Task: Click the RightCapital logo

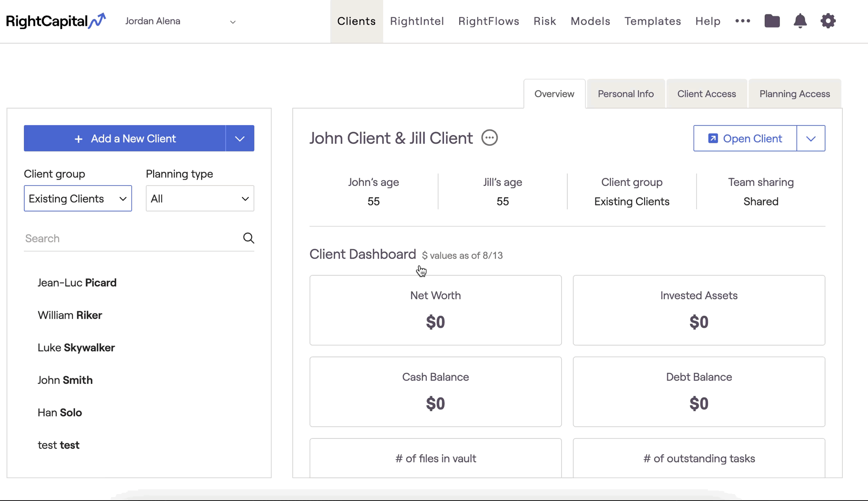Action: (x=56, y=21)
